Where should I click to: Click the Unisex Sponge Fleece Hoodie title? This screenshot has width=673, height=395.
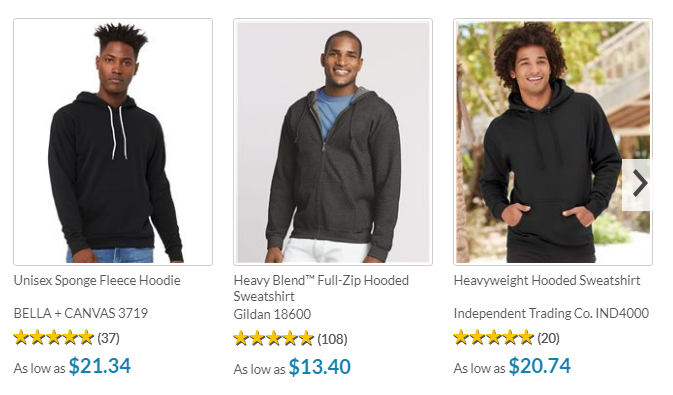(97, 281)
